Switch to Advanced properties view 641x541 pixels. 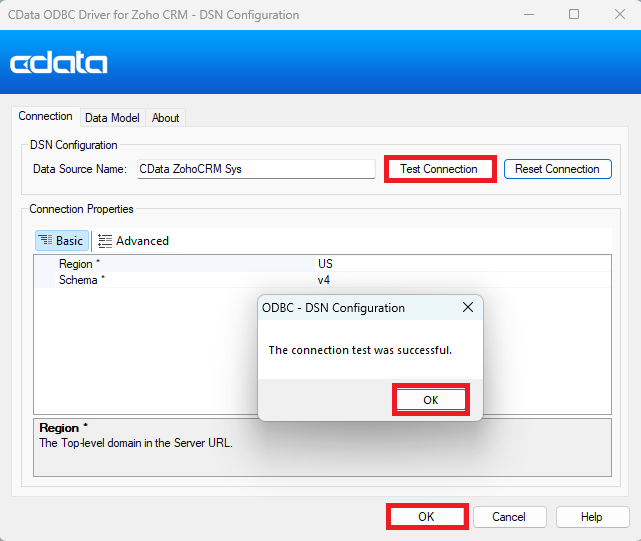[134, 241]
